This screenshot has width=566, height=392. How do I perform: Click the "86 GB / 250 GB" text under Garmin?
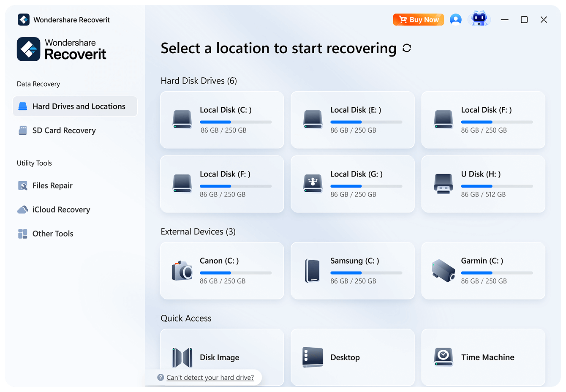coord(484,281)
